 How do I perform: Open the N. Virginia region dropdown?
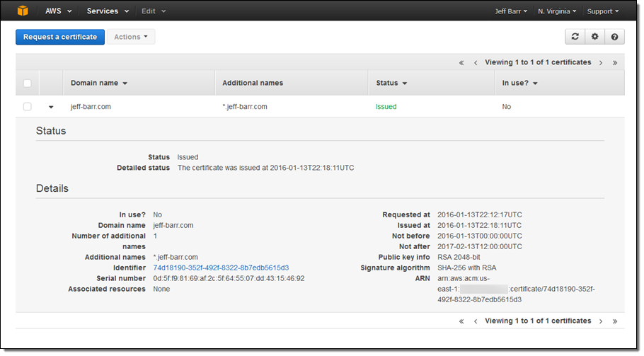click(556, 11)
